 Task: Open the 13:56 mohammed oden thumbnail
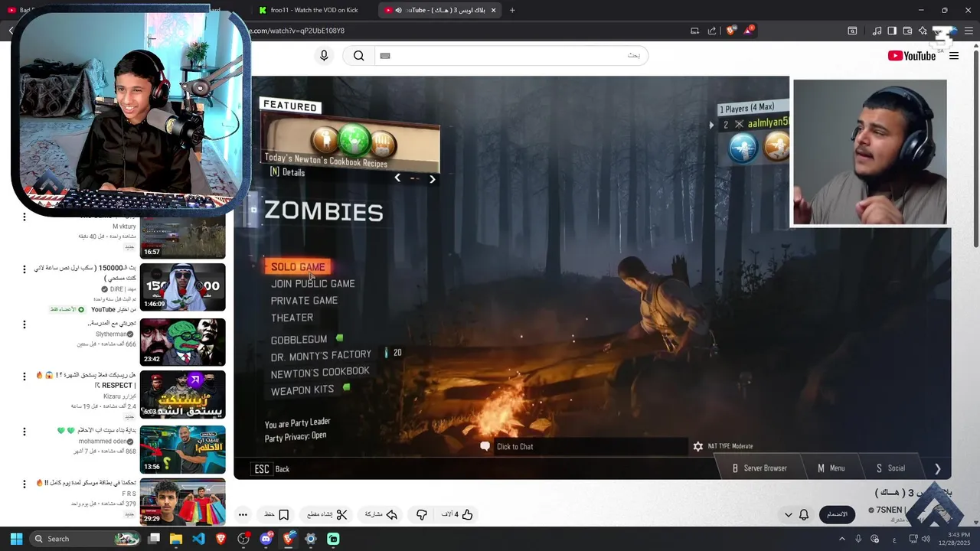182,449
